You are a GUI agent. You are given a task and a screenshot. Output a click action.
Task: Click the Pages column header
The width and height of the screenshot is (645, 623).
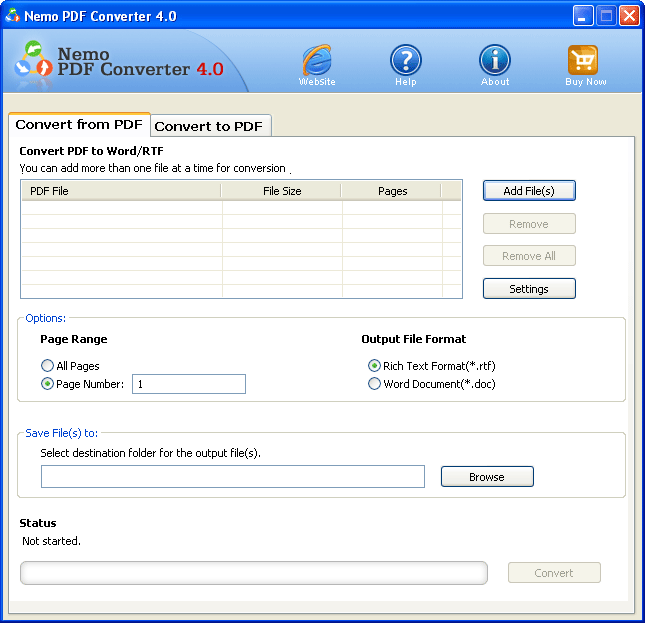(392, 191)
